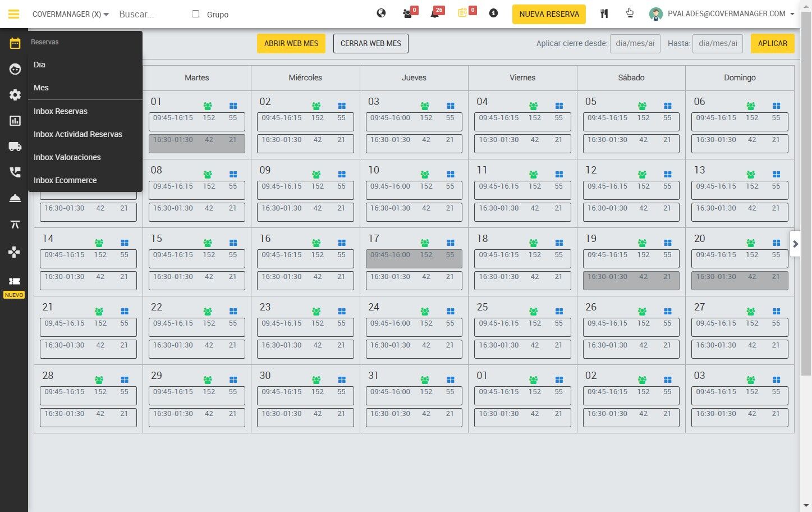
Task: Click the fork and knife icon
Action: tap(604, 13)
